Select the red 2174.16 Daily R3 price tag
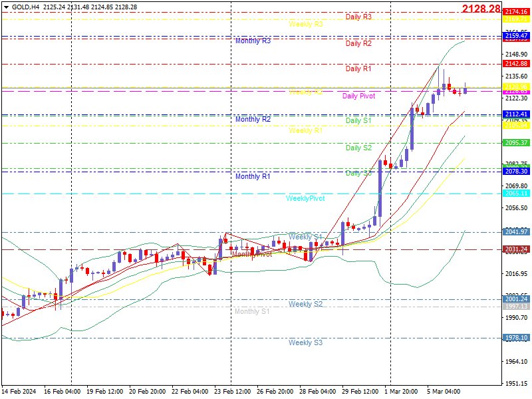 (516, 12)
